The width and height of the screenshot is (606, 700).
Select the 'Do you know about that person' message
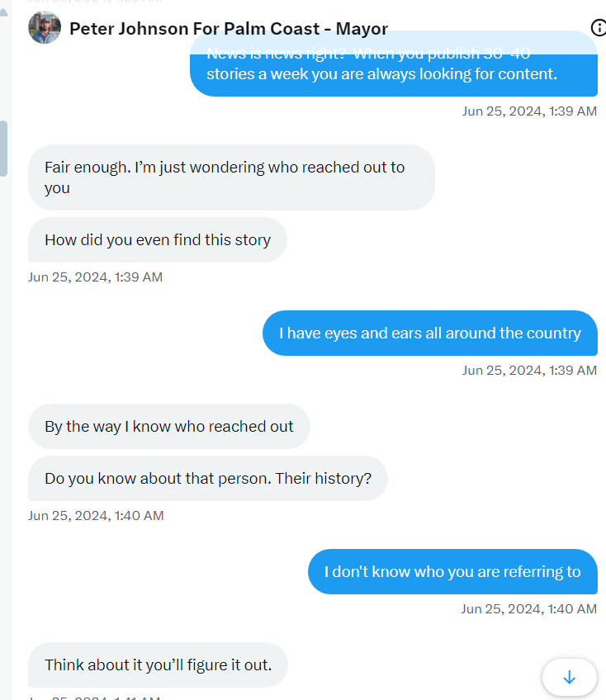(x=207, y=479)
